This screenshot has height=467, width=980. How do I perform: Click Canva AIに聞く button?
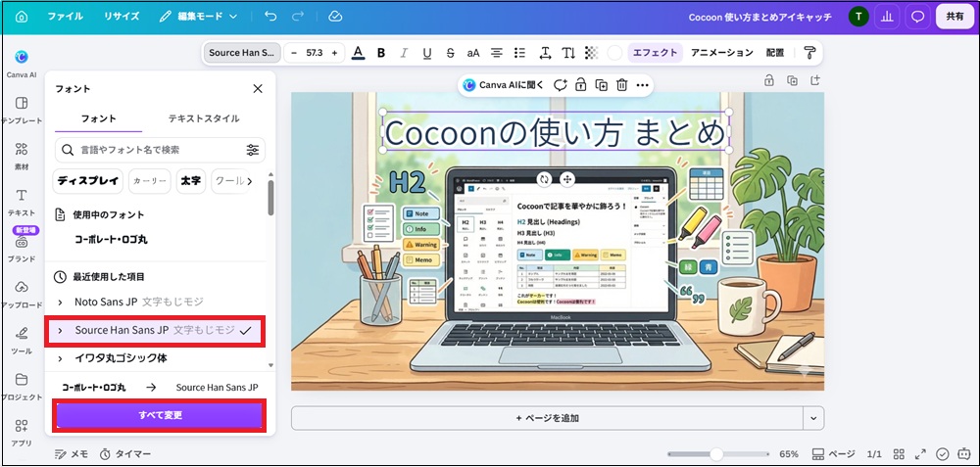(504, 85)
